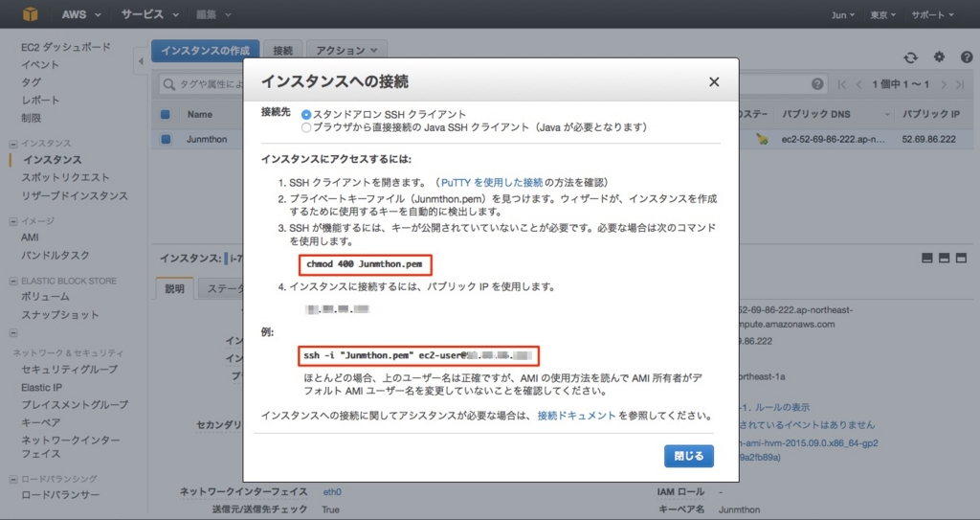
Task: Open the 編集 dropdown menu
Action: (x=213, y=14)
